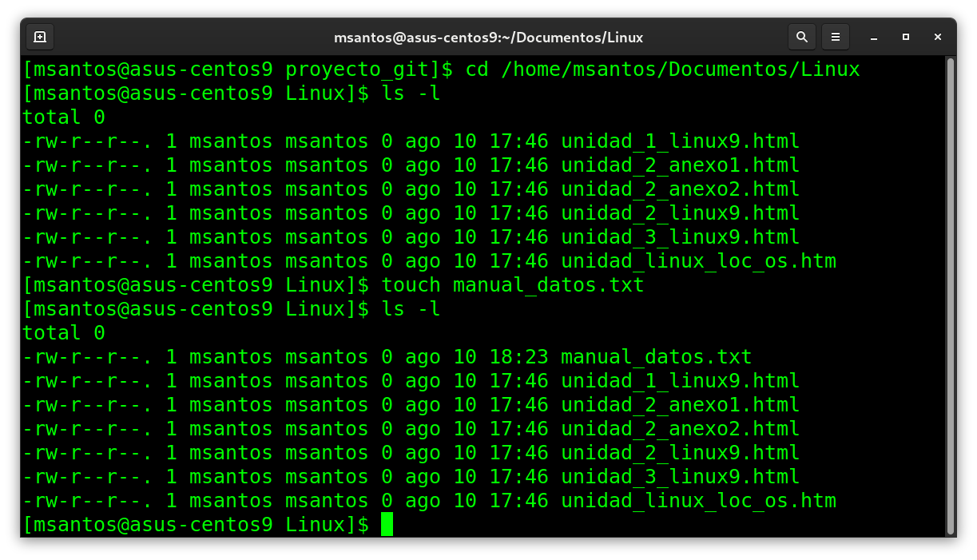The width and height of the screenshot is (977, 560).
Task: Maximize the terminal window
Action: [906, 37]
